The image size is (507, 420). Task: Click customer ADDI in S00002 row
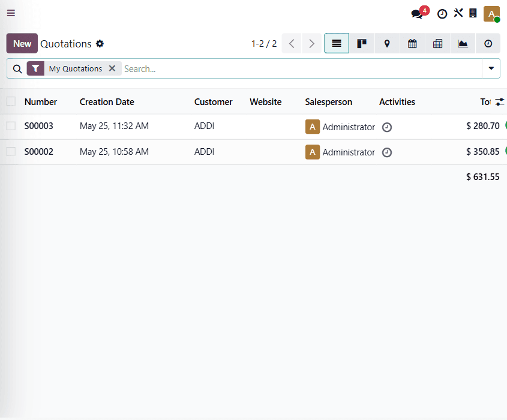(x=205, y=152)
